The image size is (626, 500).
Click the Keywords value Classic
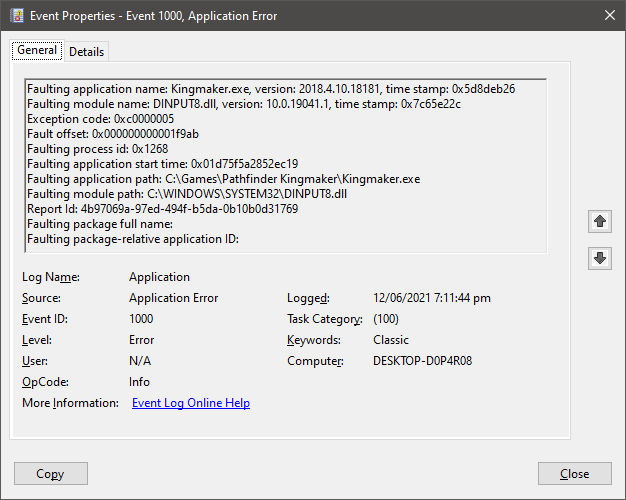click(391, 340)
